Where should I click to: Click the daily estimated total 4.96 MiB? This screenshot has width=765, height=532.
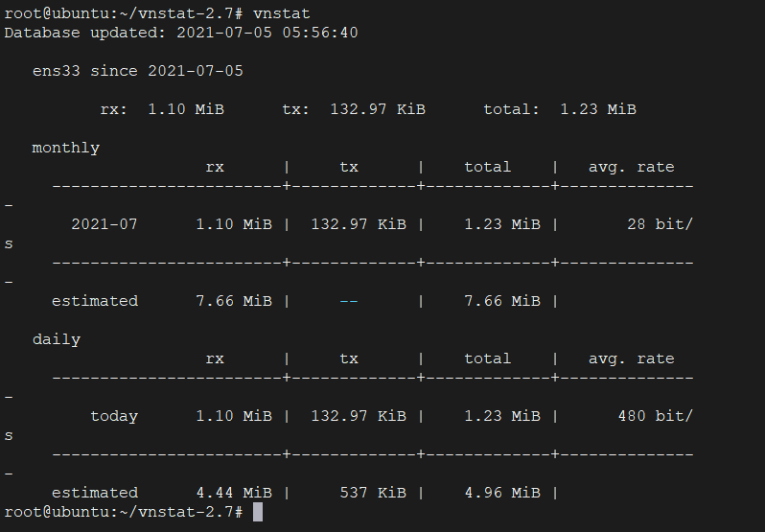coord(502,493)
